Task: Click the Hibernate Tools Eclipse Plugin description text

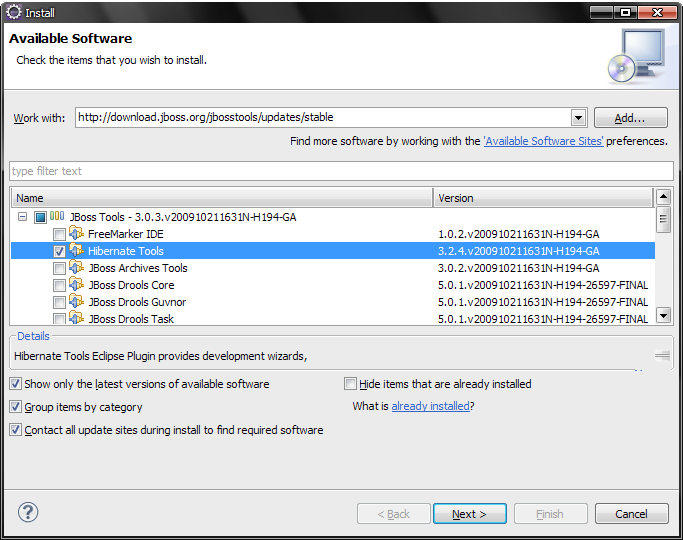Action: (x=161, y=356)
